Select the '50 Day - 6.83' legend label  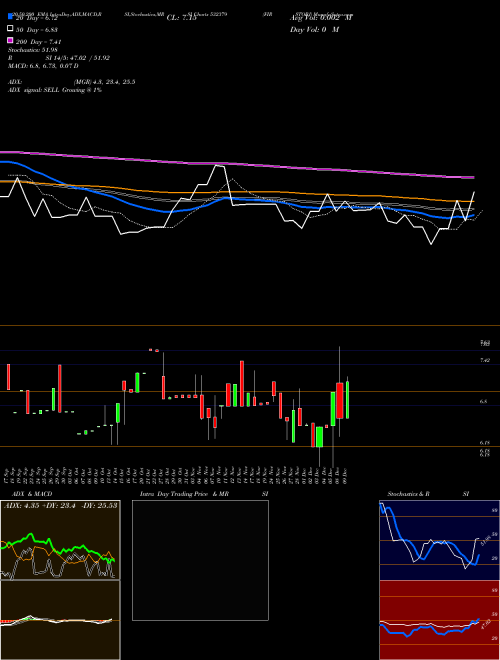(x=37, y=30)
